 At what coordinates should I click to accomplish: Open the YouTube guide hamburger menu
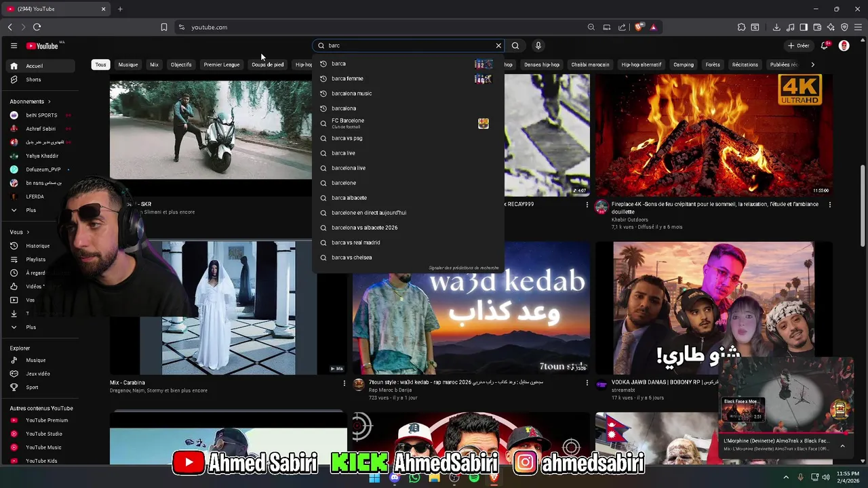coord(14,45)
